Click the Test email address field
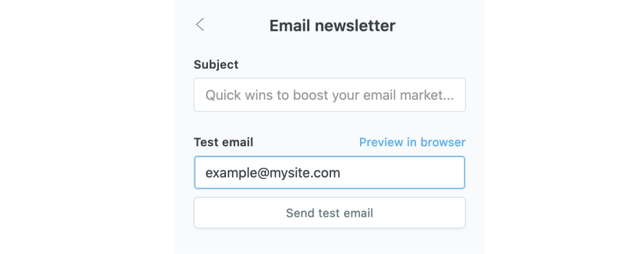Screen dimensions: 644x254 tap(329, 173)
